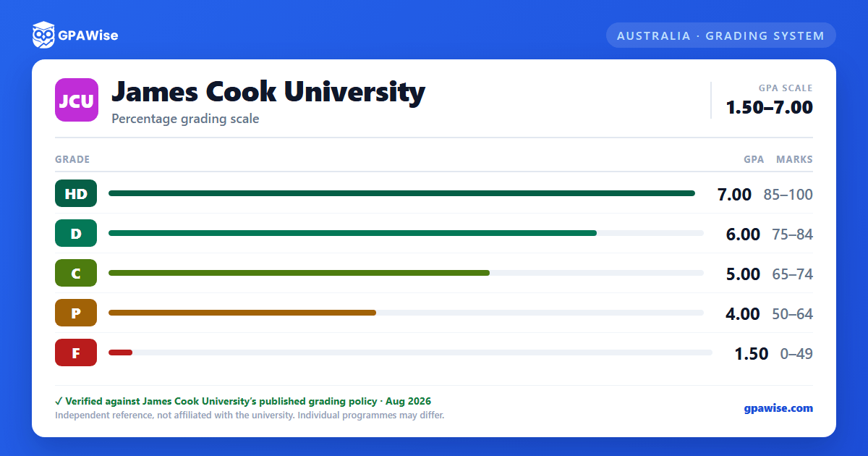
Task: Click the James Cook University title
Action: click(x=268, y=92)
